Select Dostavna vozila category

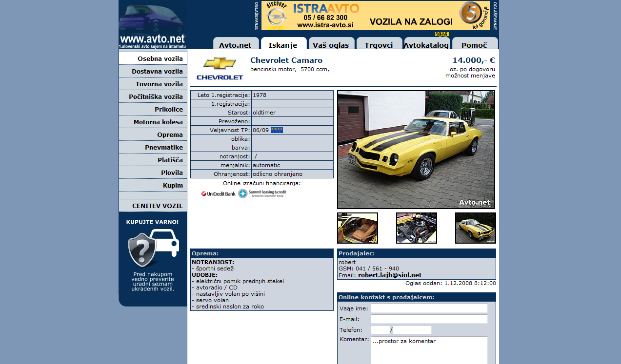153,71
